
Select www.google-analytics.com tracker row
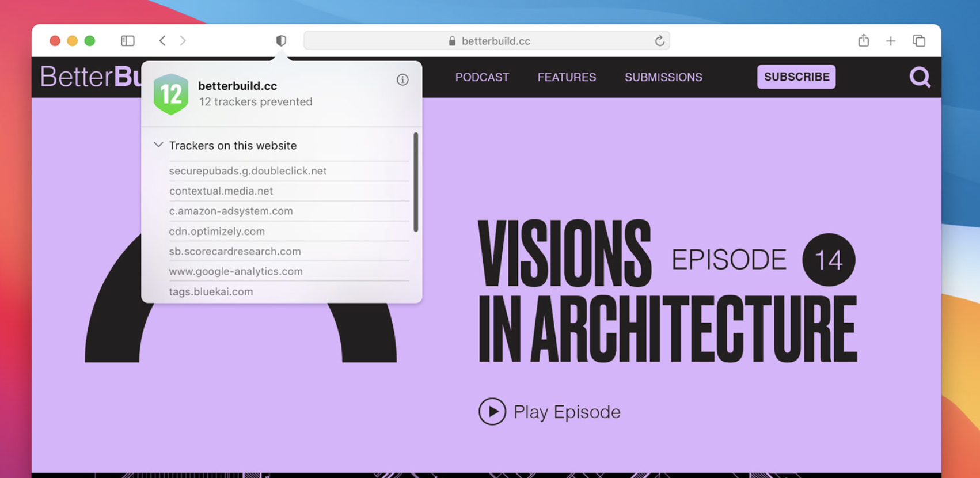(288, 271)
